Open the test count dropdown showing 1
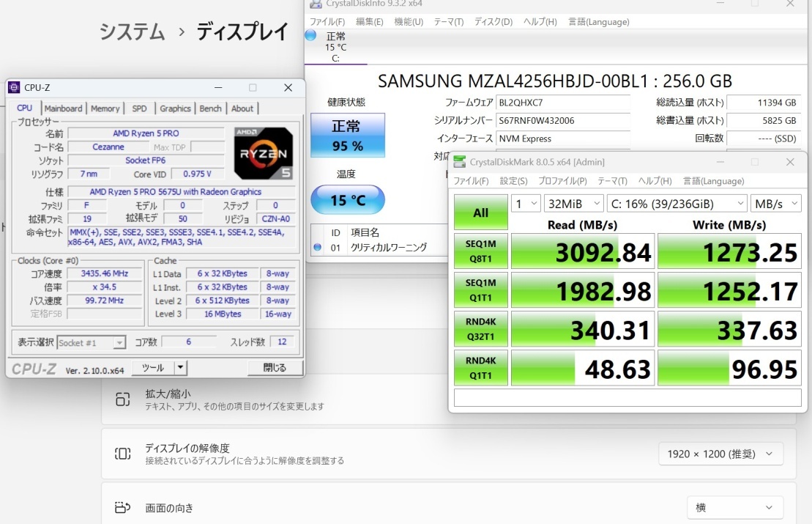The width and height of the screenshot is (812, 524). [526, 204]
